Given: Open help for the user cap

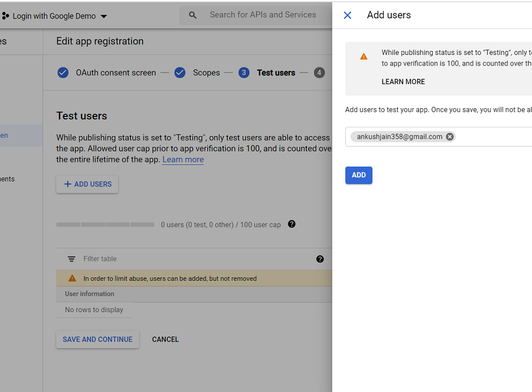Looking at the screenshot, I should pos(291,224).
